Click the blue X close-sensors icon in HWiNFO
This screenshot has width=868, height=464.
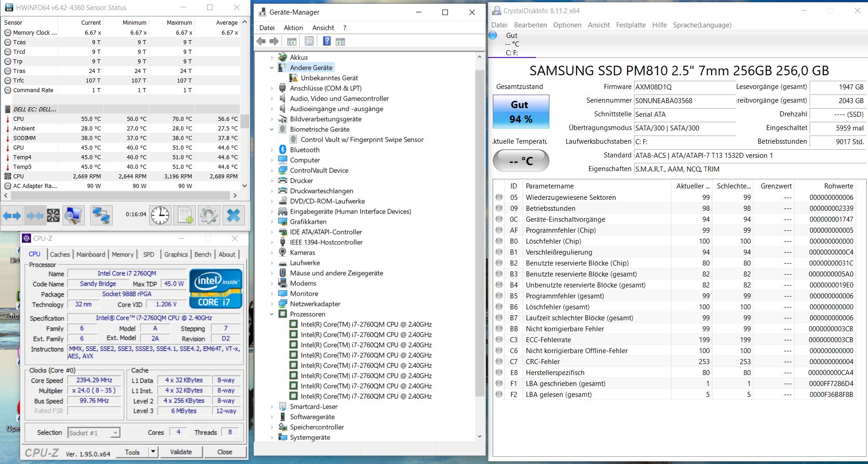tap(234, 215)
